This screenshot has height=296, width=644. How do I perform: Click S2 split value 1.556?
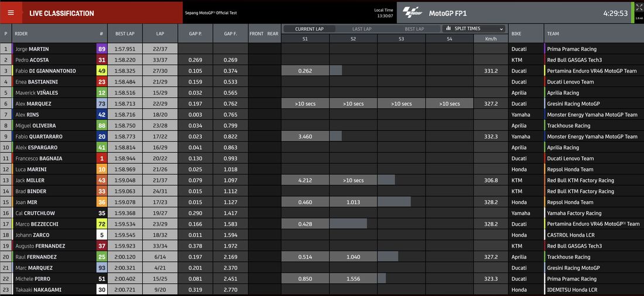tap(353, 279)
